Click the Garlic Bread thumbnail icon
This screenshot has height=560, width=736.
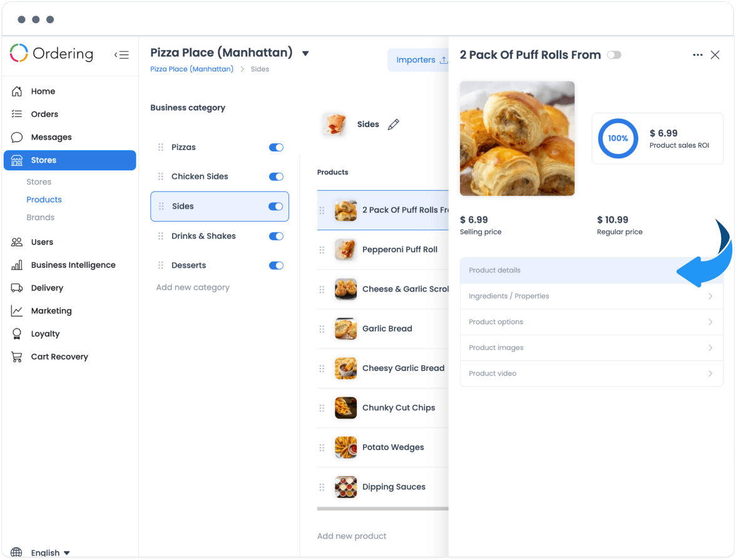(x=345, y=329)
